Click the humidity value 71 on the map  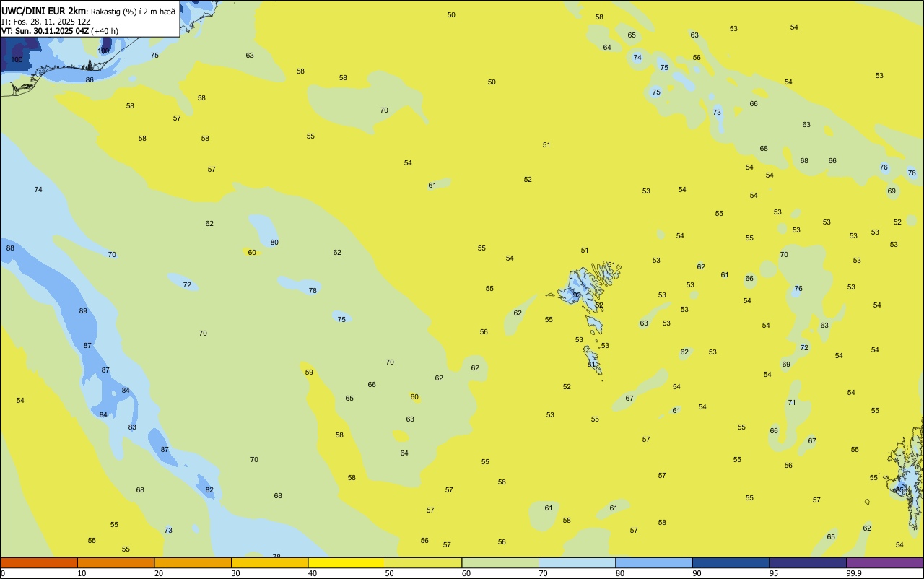click(x=791, y=402)
